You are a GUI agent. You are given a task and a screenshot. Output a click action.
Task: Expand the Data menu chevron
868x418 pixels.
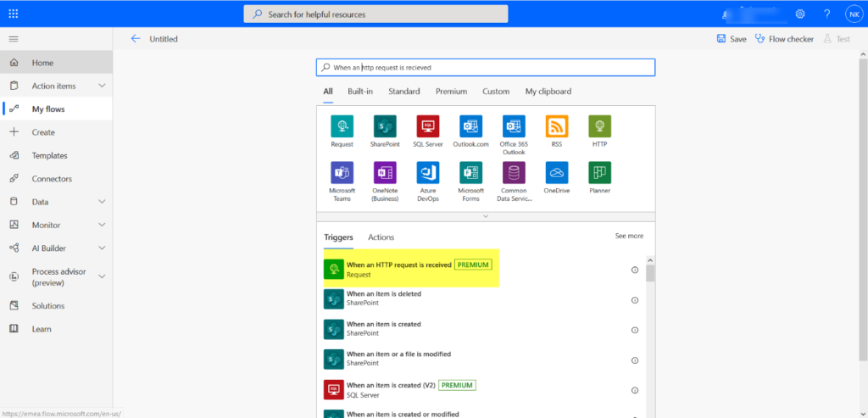(102, 202)
